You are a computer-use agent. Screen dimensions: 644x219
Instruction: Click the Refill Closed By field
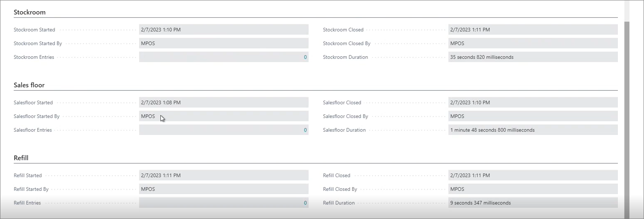point(533,189)
